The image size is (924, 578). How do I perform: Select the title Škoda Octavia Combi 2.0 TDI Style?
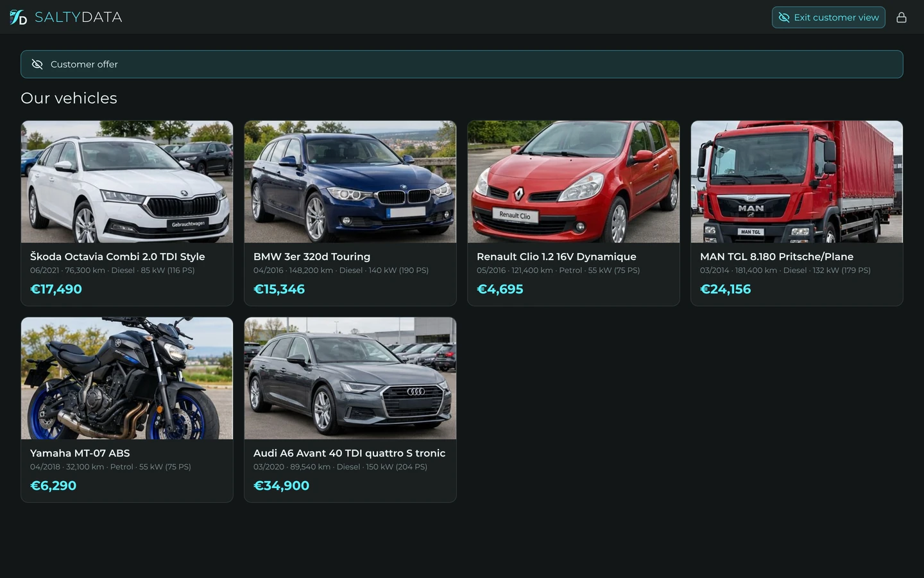tap(117, 256)
